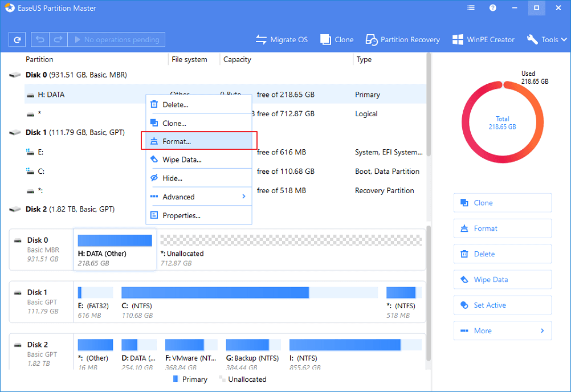The width and height of the screenshot is (571, 392).
Task: Select F: VMware block on Disk 2
Action: (x=191, y=354)
